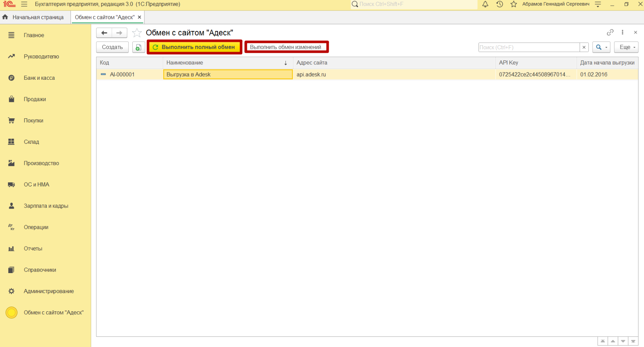Add this form to favorites with the star
The width and height of the screenshot is (644, 347).
tap(137, 33)
